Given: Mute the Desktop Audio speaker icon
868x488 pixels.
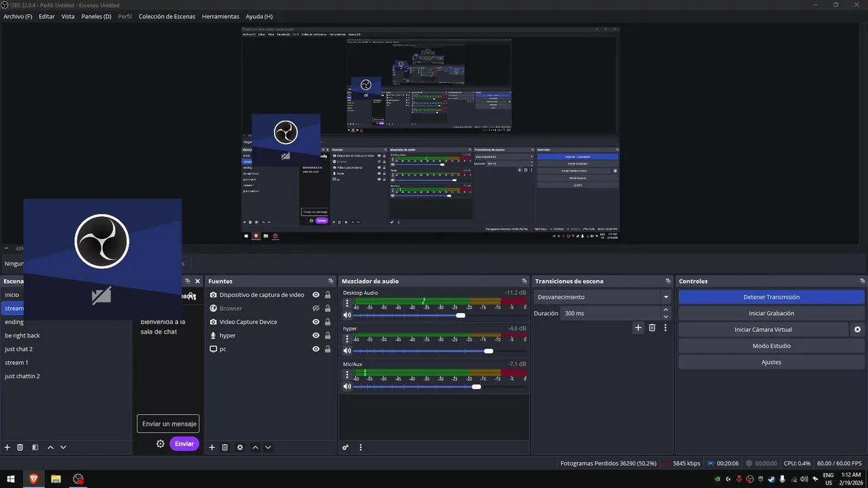Looking at the screenshot, I should [x=347, y=315].
